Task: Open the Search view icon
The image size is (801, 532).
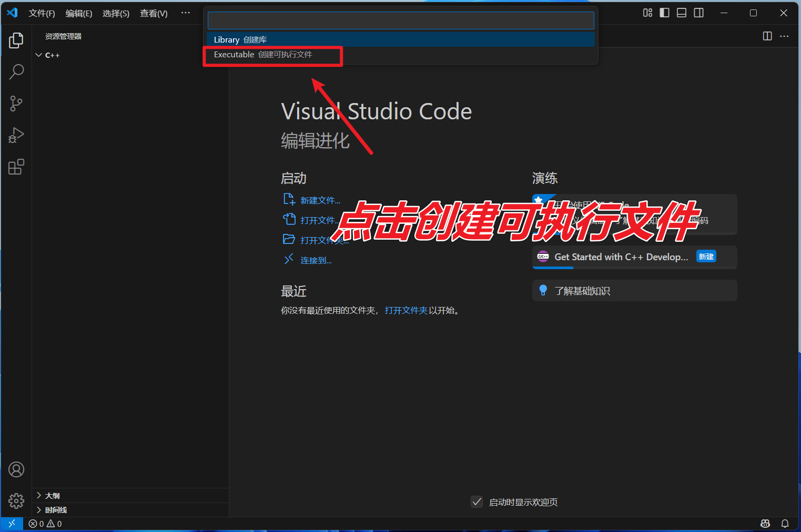Action: point(16,72)
